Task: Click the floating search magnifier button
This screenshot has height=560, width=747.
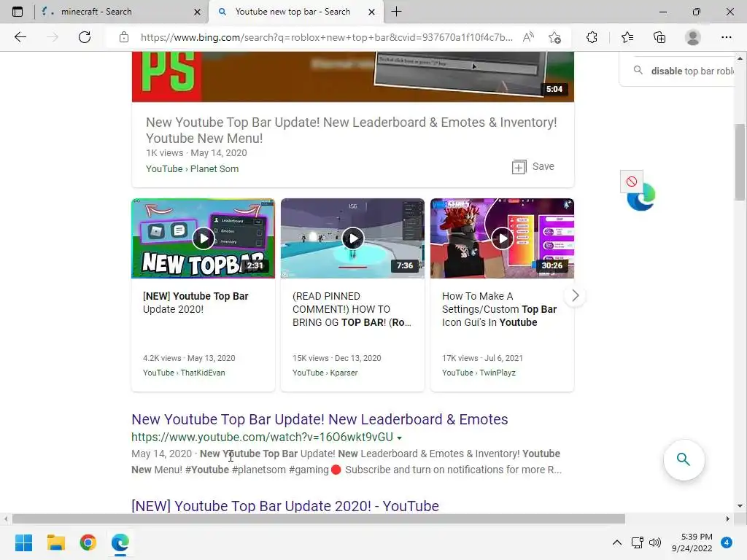Action: [684, 459]
